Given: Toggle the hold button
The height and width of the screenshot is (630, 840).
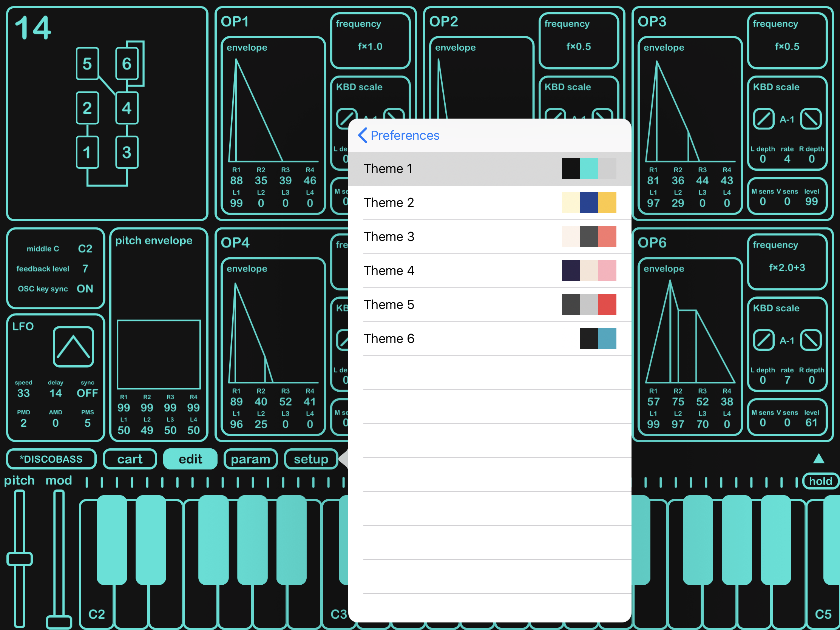Looking at the screenshot, I should point(820,481).
